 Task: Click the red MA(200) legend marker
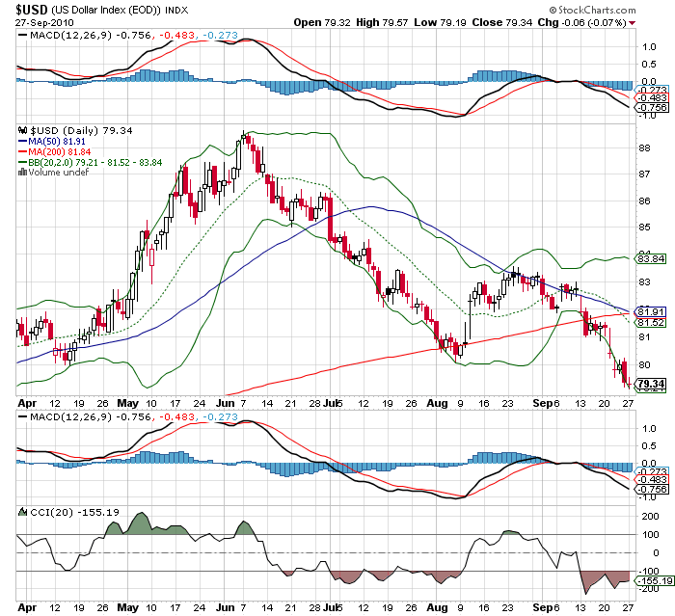click(23, 151)
